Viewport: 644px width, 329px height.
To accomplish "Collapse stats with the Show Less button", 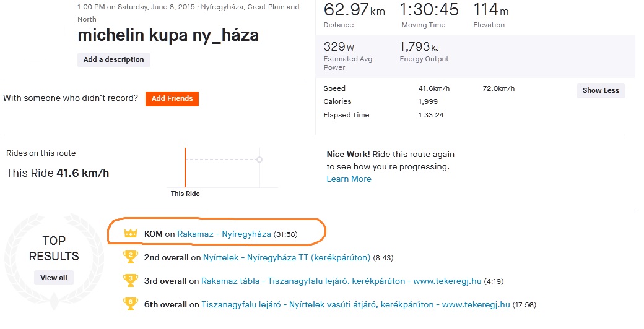I will pyautogui.click(x=600, y=90).
